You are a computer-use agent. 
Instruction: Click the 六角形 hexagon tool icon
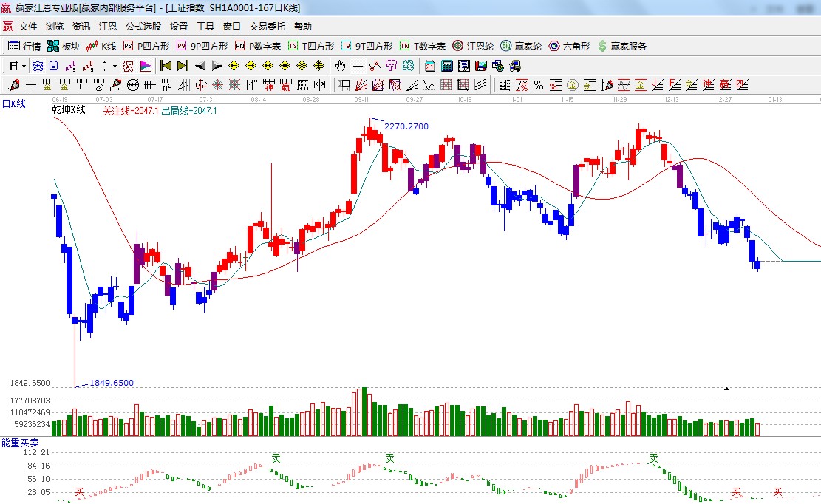click(569, 46)
